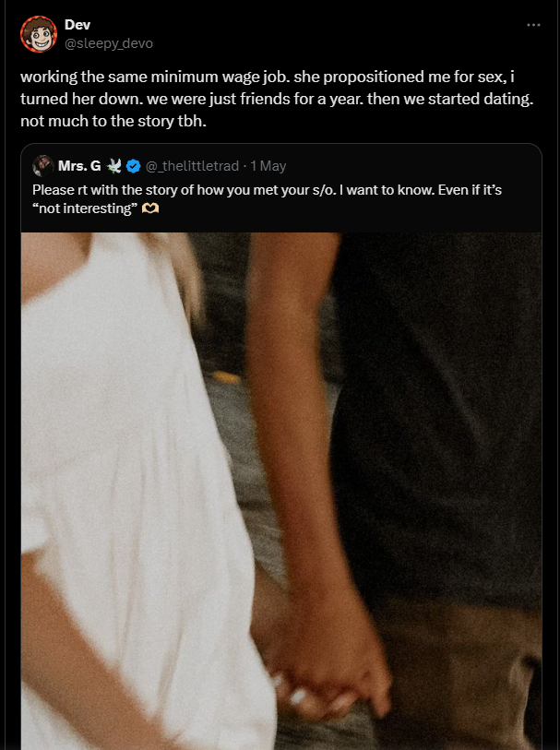The height and width of the screenshot is (750, 560).
Task: Click Dev's cartoon profile avatar
Action: (x=39, y=34)
